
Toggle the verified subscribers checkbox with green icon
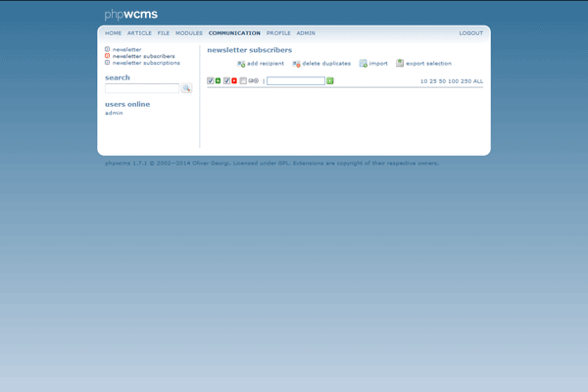coord(211,81)
